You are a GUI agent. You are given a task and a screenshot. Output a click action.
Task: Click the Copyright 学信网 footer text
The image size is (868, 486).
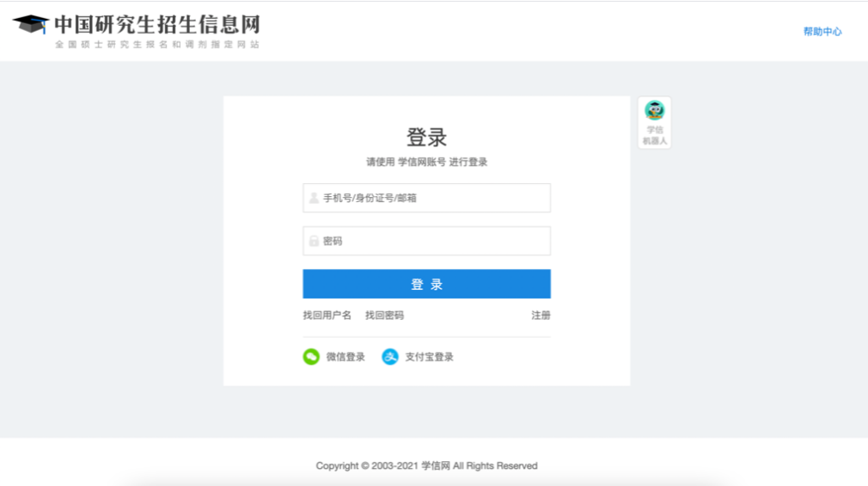tap(426, 465)
